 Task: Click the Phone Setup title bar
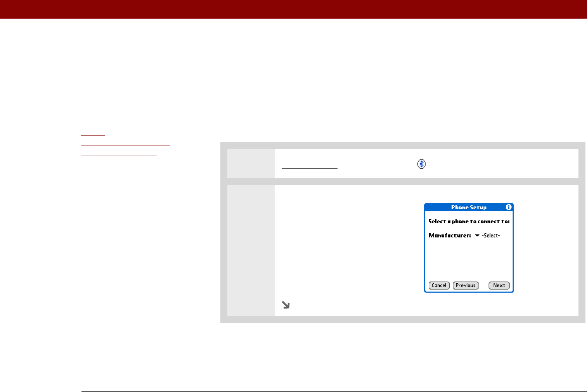pyautogui.click(x=469, y=207)
